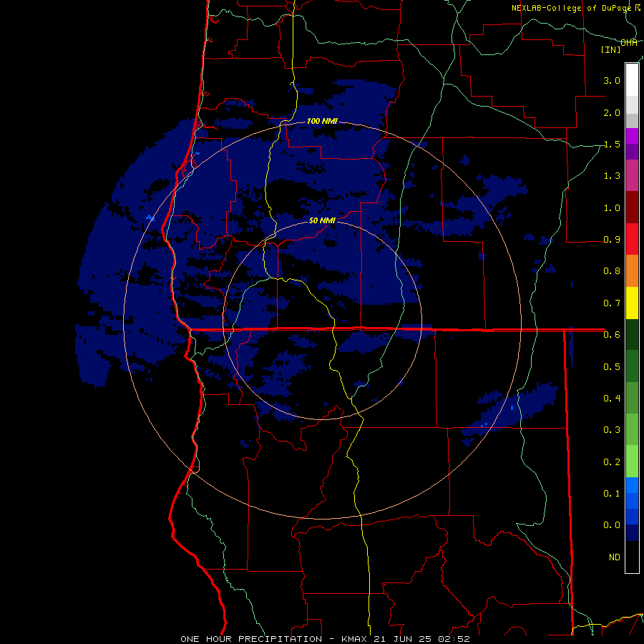Select the pink legend swatch beside 1.3
644x644 pixels.
(632, 175)
